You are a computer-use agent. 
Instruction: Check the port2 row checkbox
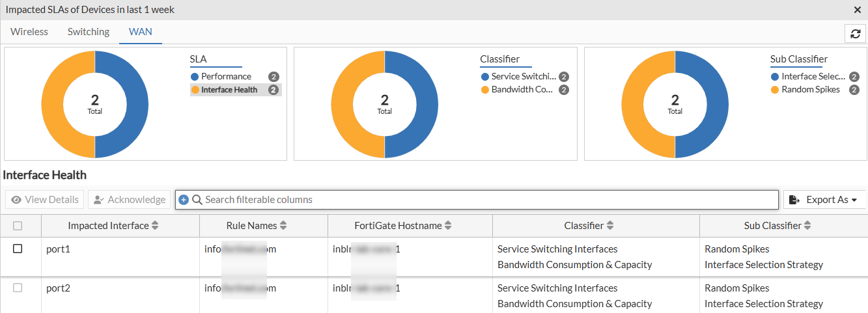pos(18,288)
